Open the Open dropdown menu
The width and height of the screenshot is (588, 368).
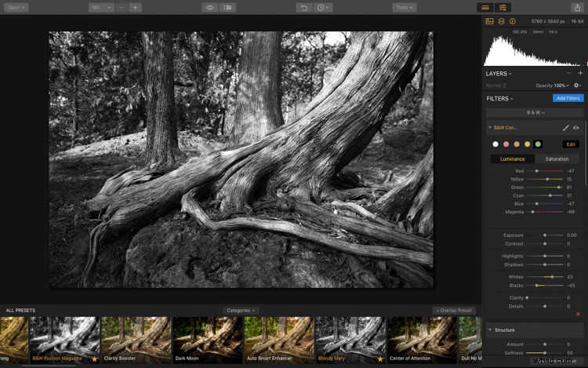point(16,8)
